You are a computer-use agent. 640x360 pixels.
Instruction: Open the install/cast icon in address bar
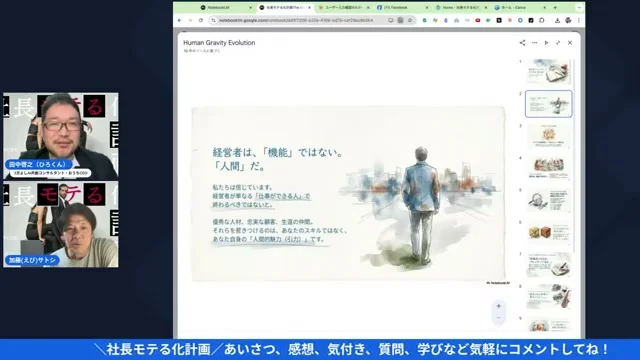point(391,20)
